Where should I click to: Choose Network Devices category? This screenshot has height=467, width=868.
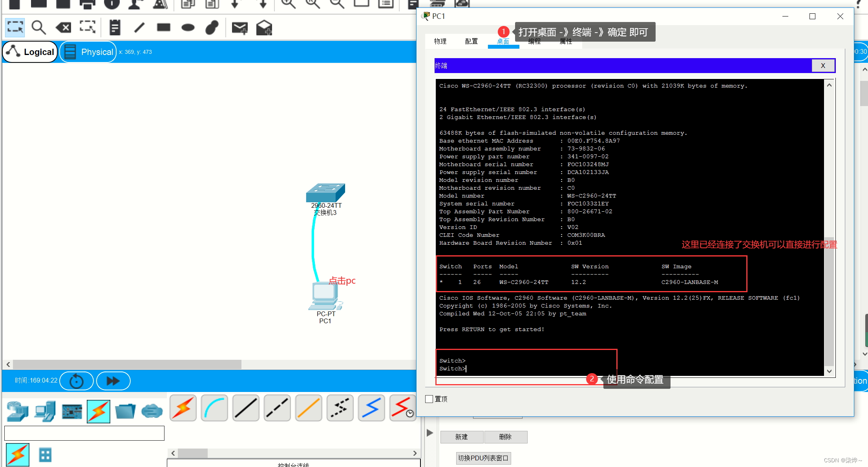(18, 411)
